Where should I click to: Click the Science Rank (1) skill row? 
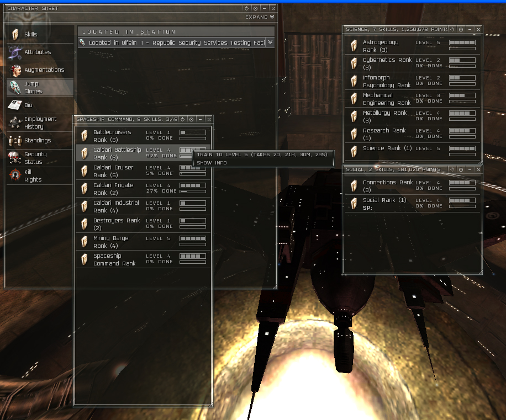tap(413, 152)
